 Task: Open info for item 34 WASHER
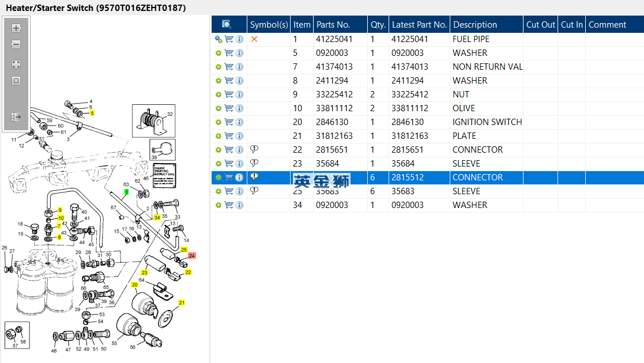point(239,205)
